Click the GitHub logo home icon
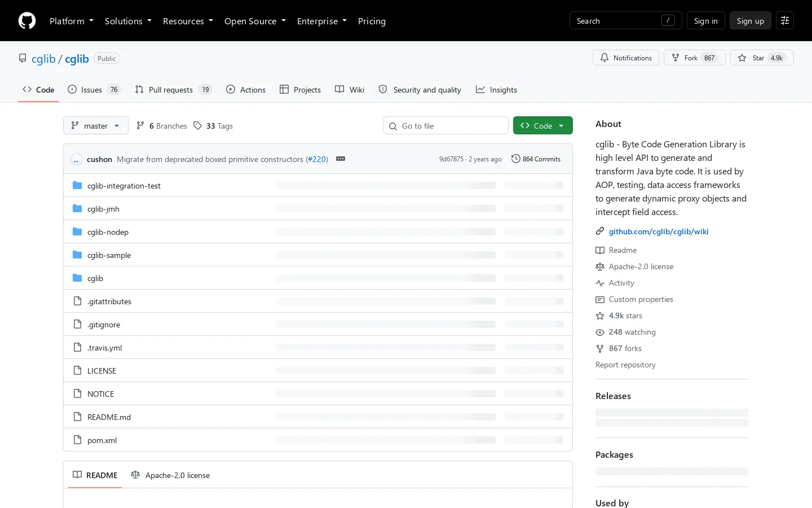 tap(27, 21)
